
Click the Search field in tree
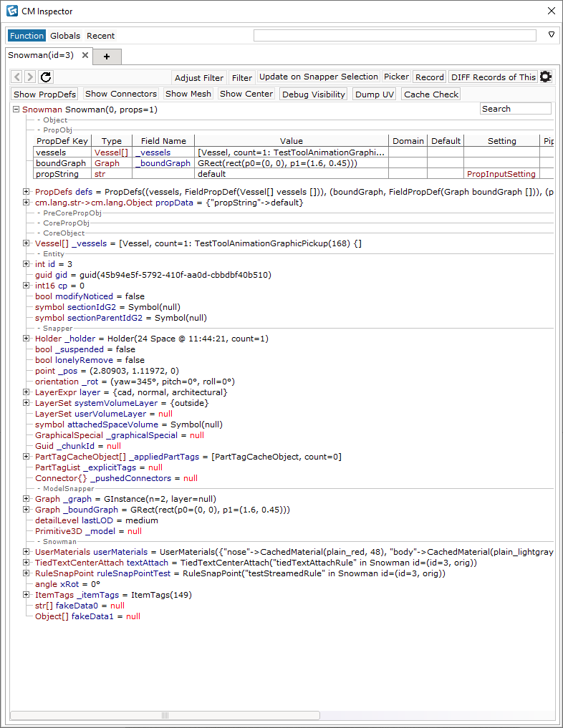click(516, 109)
